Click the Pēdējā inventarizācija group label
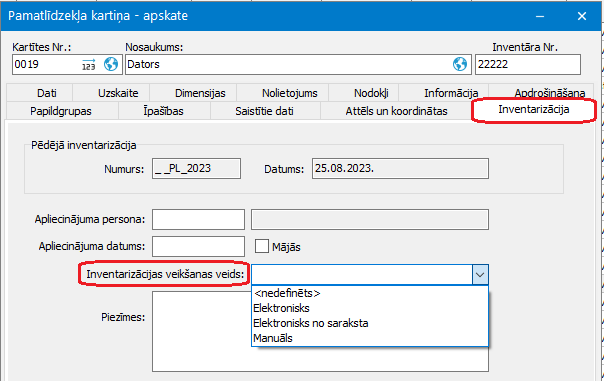Viewport: 604px width, 381px height. (84, 145)
